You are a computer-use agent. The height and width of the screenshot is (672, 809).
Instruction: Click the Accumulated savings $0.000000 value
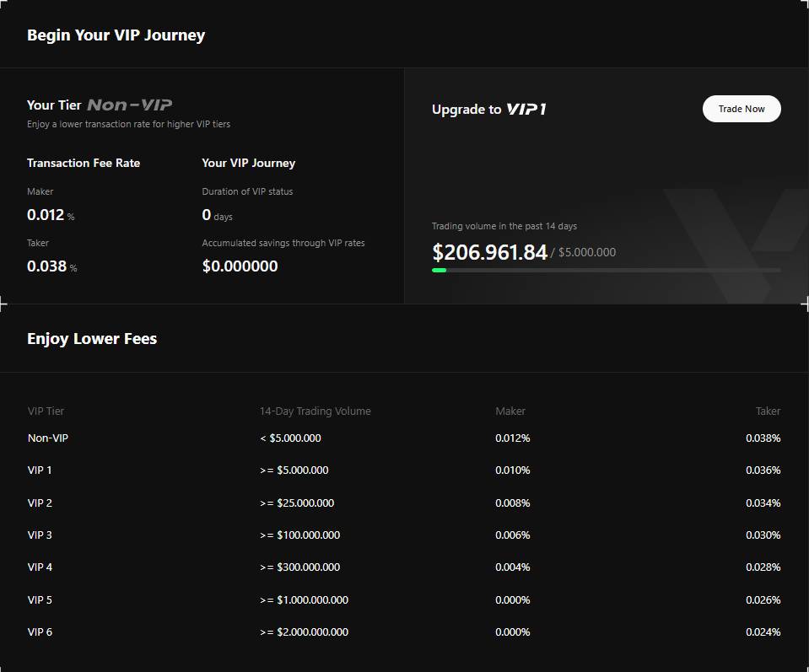coord(240,266)
